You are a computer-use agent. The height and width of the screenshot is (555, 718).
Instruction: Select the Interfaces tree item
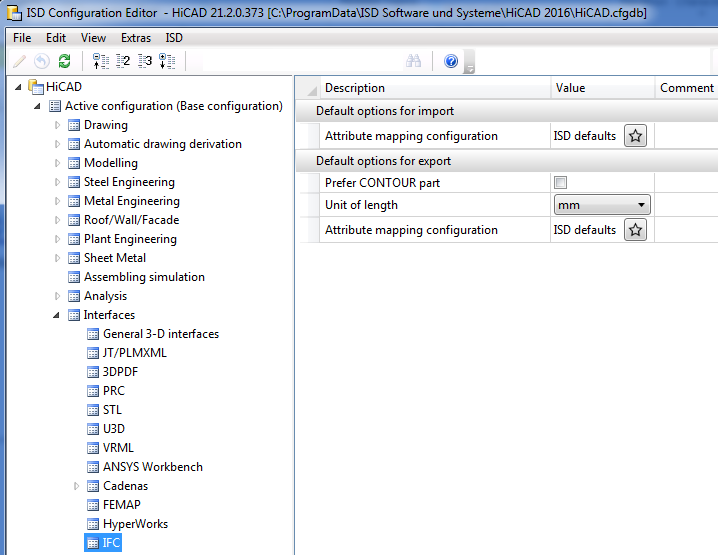coord(109,315)
